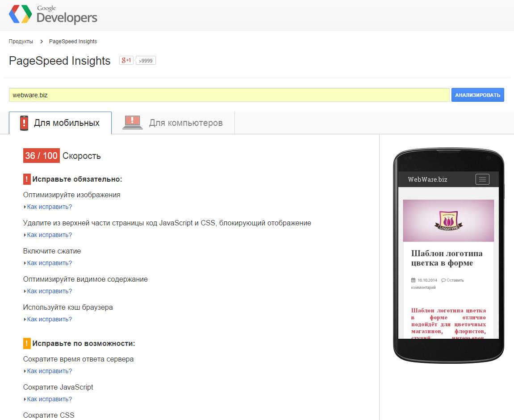Expand Как исправить under Оптимизируйте видимое содержание
The image size is (514, 420).
[48, 291]
